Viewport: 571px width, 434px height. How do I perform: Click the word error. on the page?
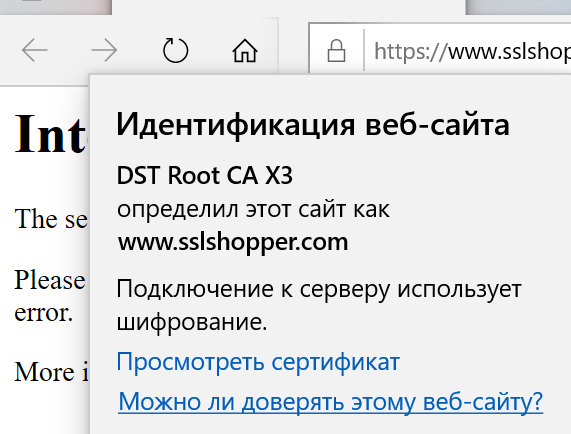43,313
